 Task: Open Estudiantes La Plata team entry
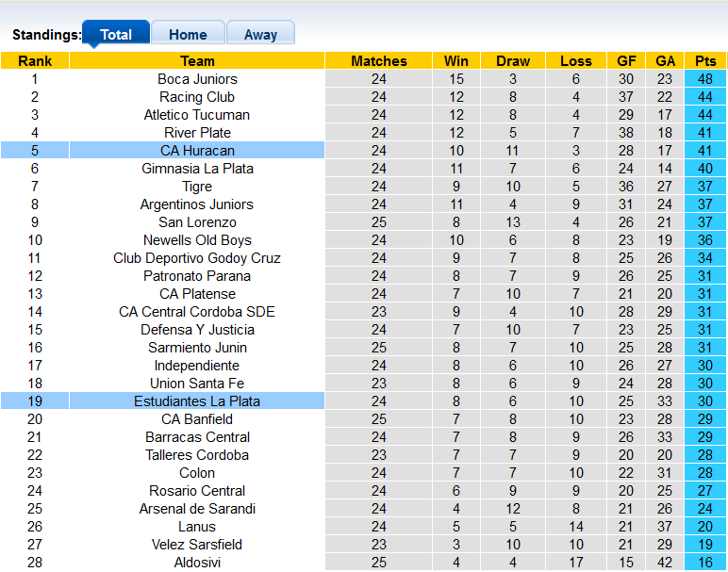(x=197, y=401)
